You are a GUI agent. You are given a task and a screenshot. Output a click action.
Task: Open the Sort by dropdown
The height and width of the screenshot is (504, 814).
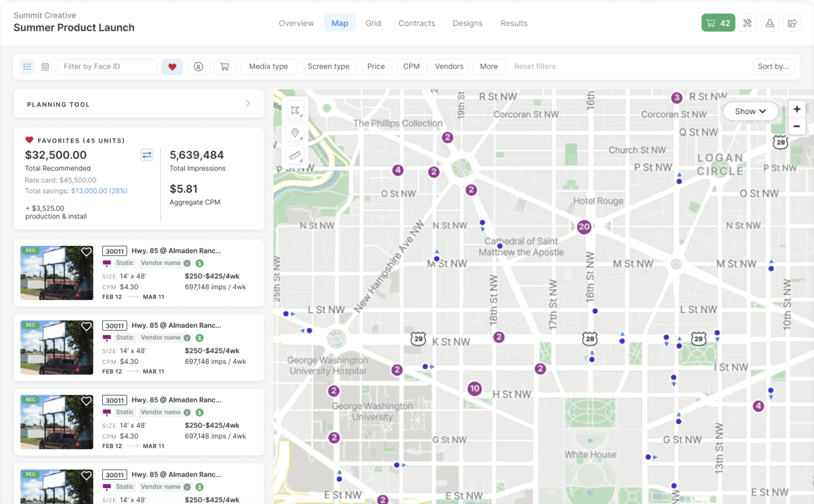(x=773, y=67)
